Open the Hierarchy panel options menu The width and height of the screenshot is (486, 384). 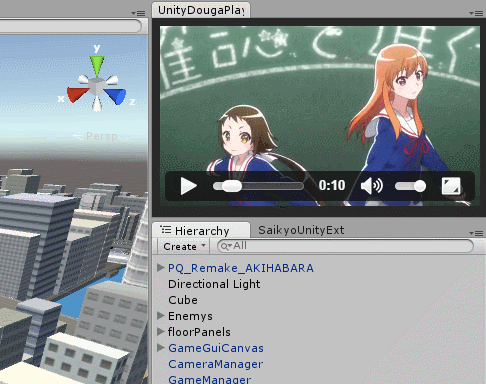point(476,233)
